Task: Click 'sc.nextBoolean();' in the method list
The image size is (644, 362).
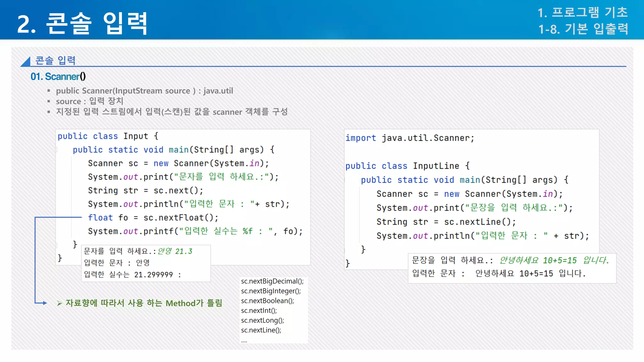Action: pos(268,301)
